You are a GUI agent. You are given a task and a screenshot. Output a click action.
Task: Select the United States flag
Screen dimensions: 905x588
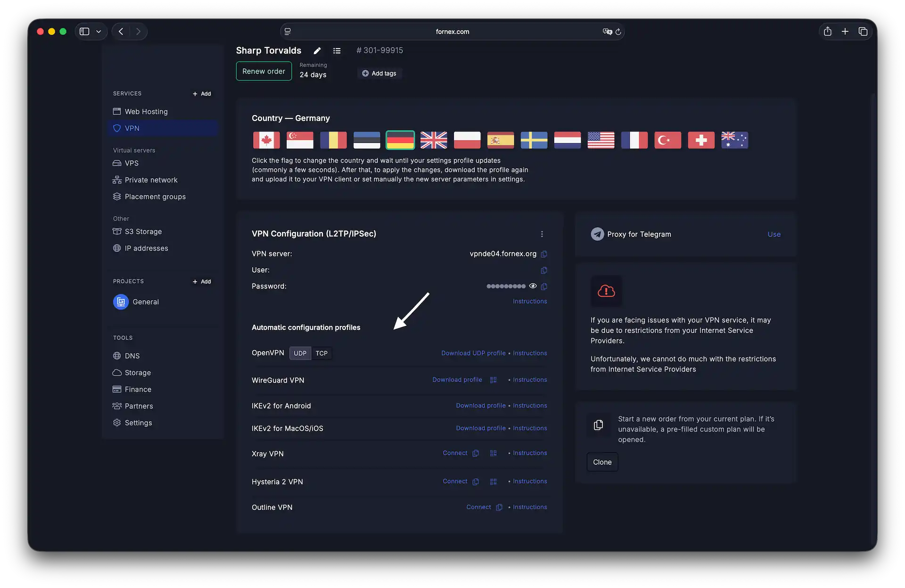[601, 140]
